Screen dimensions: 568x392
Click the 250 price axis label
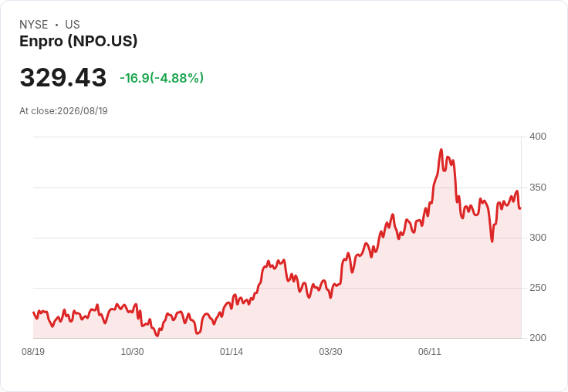[x=538, y=288]
